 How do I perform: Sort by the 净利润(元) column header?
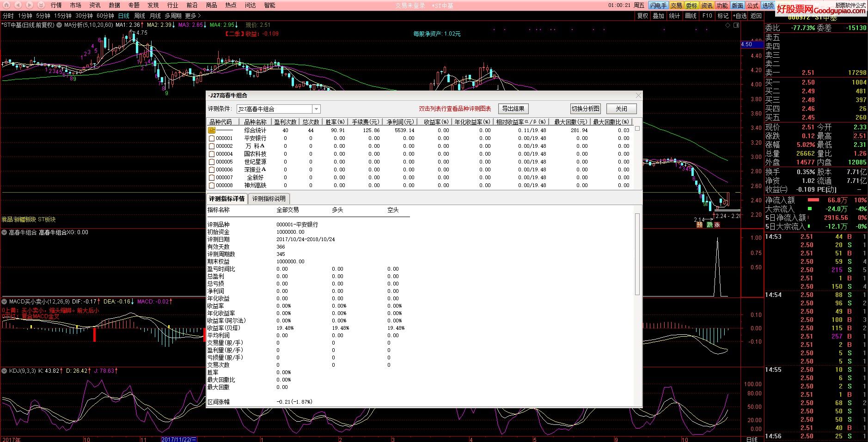pos(400,122)
